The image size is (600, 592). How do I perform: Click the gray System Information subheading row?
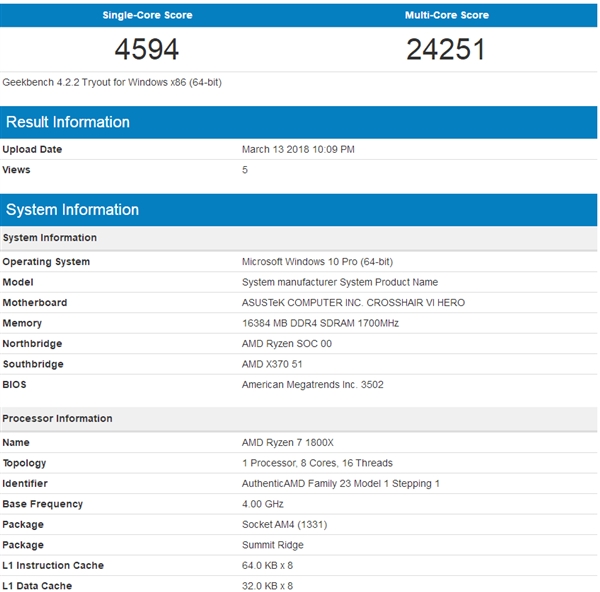[x=298, y=238]
